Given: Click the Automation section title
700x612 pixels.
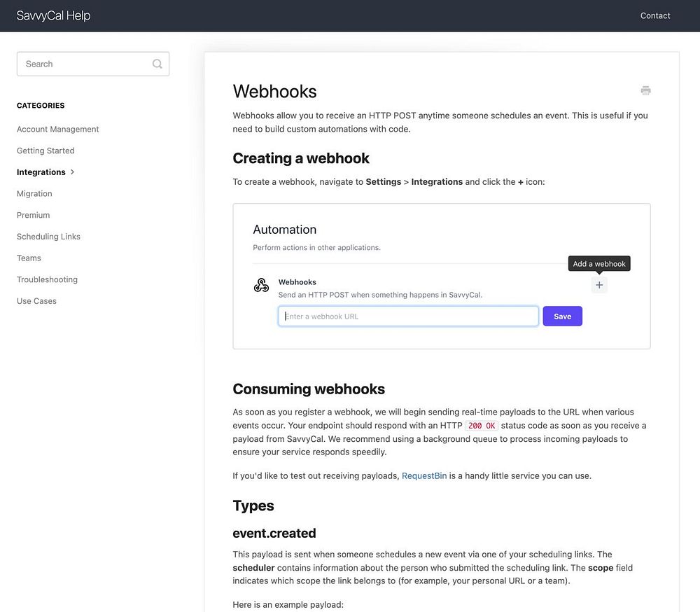Looking at the screenshot, I should [x=284, y=230].
